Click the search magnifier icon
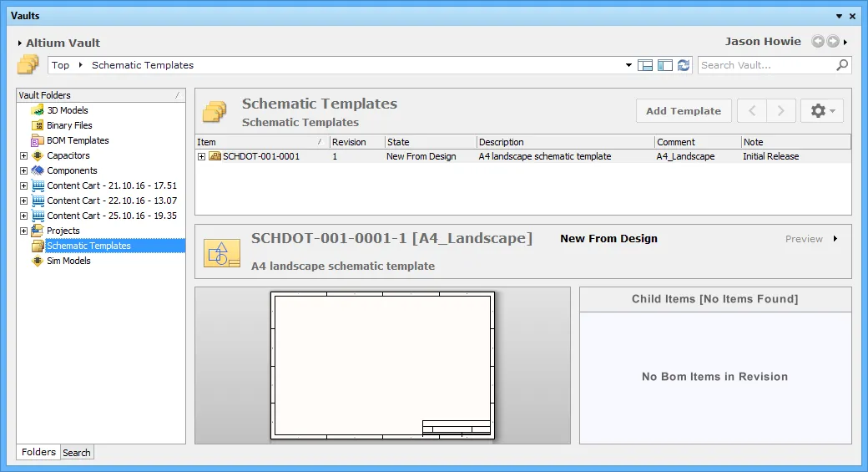868x472 pixels. 842,65
